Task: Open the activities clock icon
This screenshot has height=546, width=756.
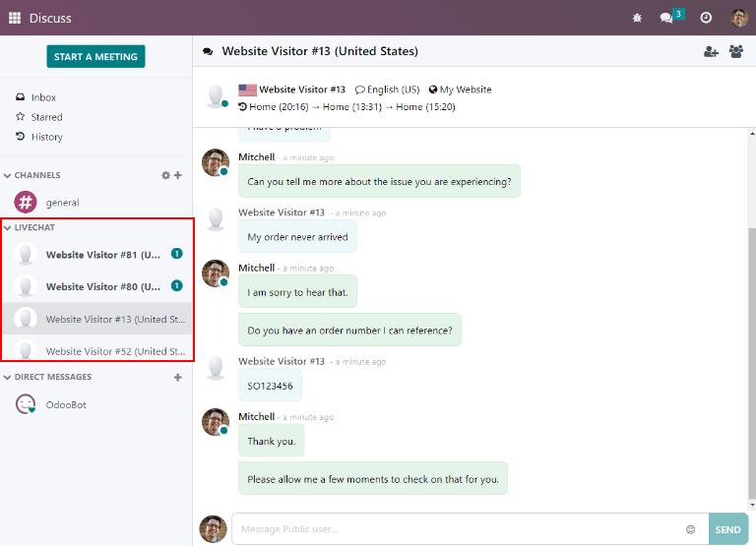Action: [x=706, y=18]
